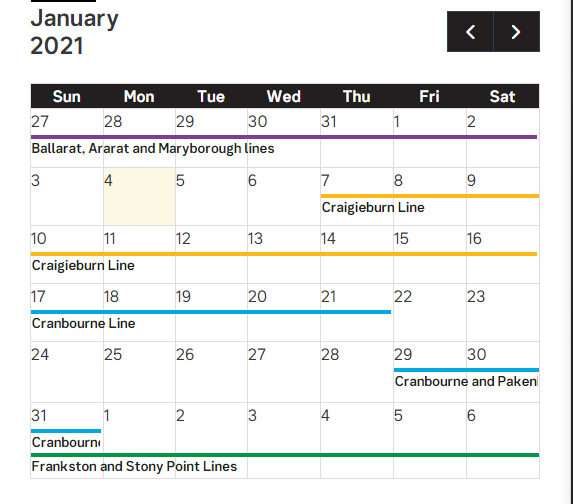Click the purple Ballarat event bar
Screen dimensions: 573x504
[x=284, y=137]
